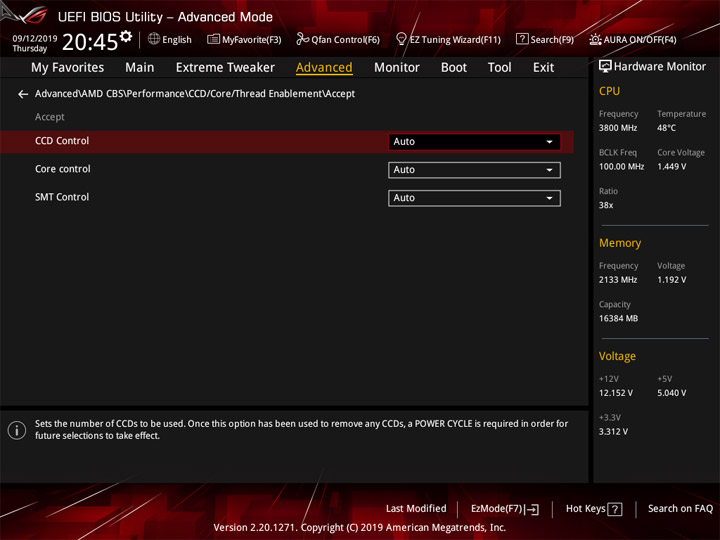
Task: Click Qfan Control(F6) label
Action: point(345,40)
